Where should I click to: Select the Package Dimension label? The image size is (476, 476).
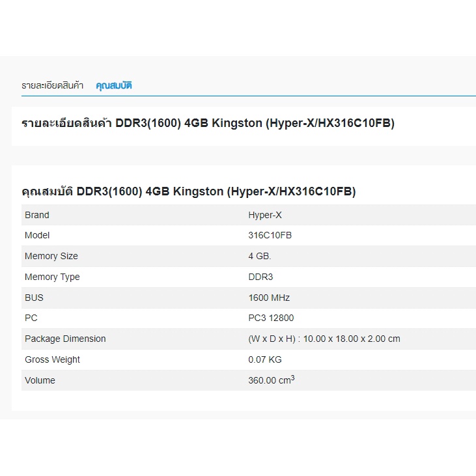(x=65, y=339)
